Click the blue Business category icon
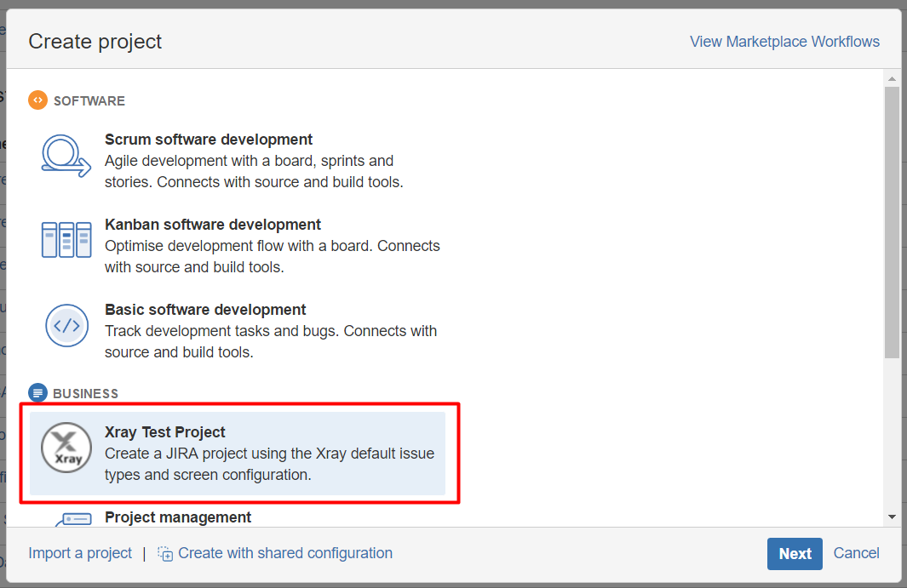This screenshot has height=588, width=907. click(37, 393)
